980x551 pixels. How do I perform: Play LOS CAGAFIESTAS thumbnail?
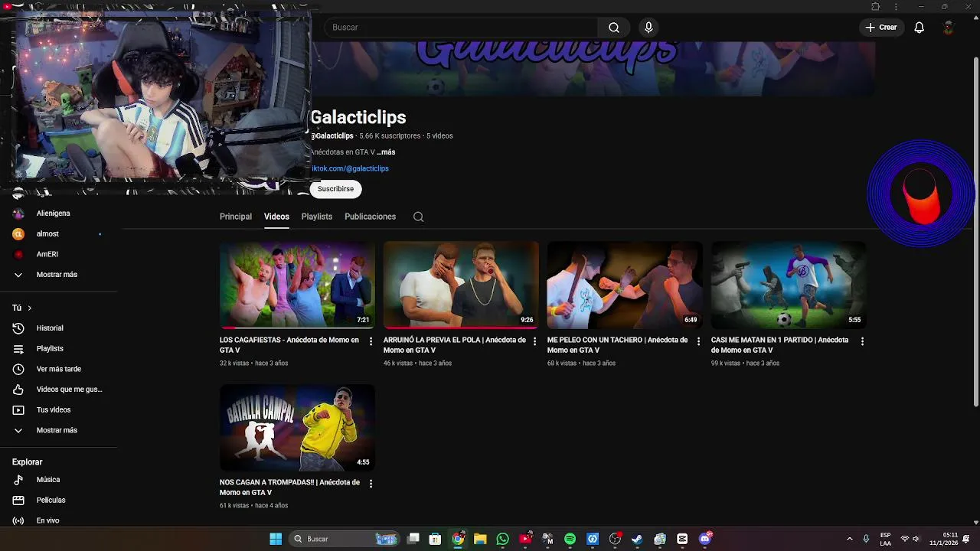pyautogui.click(x=297, y=285)
